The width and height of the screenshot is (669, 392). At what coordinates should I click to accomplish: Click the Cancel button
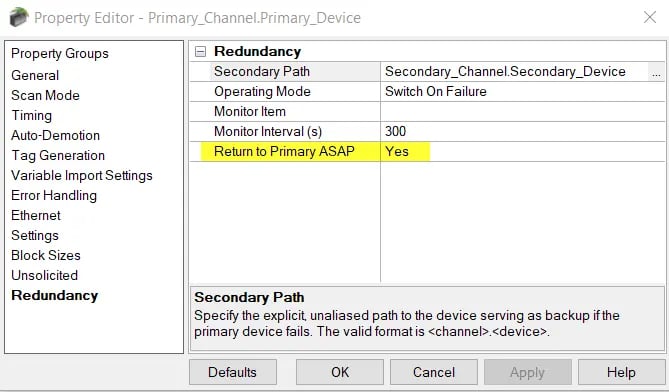pos(434,372)
